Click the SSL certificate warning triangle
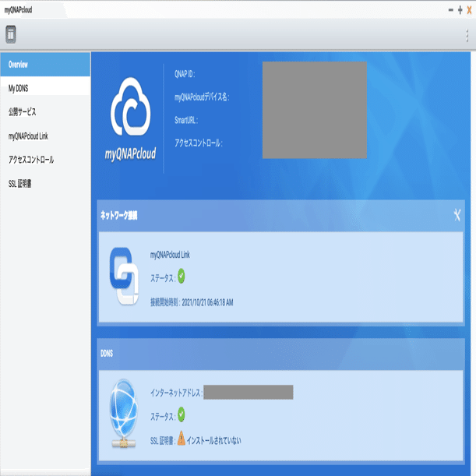476x476 pixels. tap(182, 438)
